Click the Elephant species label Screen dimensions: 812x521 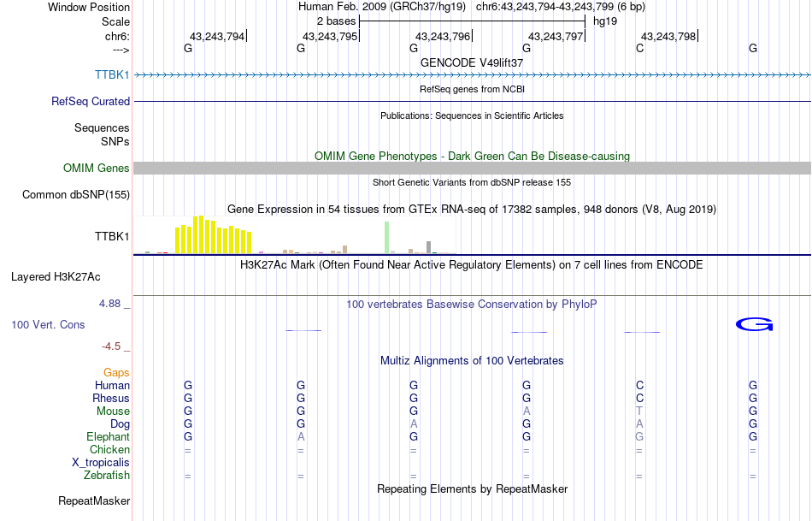(x=108, y=436)
